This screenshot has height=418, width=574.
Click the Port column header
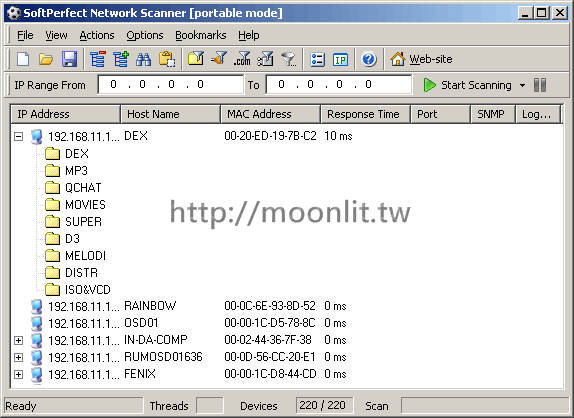pyautogui.click(x=440, y=114)
